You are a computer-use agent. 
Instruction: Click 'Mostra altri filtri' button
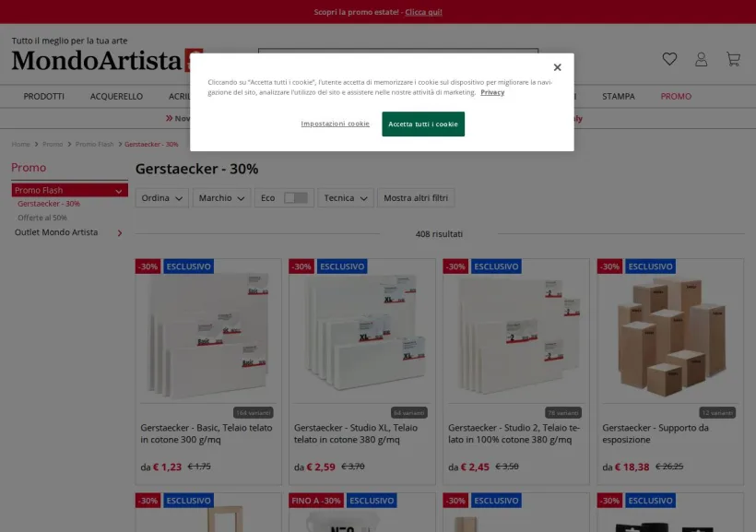coord(416,197)
